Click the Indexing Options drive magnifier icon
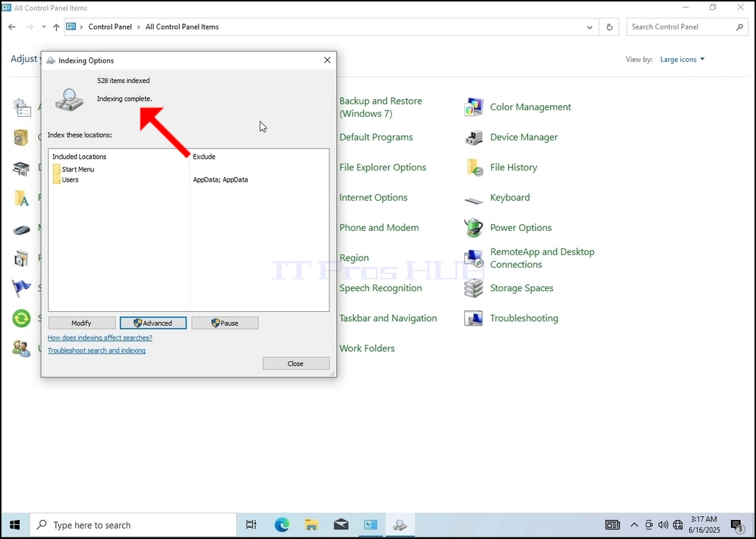 [69, 99]
